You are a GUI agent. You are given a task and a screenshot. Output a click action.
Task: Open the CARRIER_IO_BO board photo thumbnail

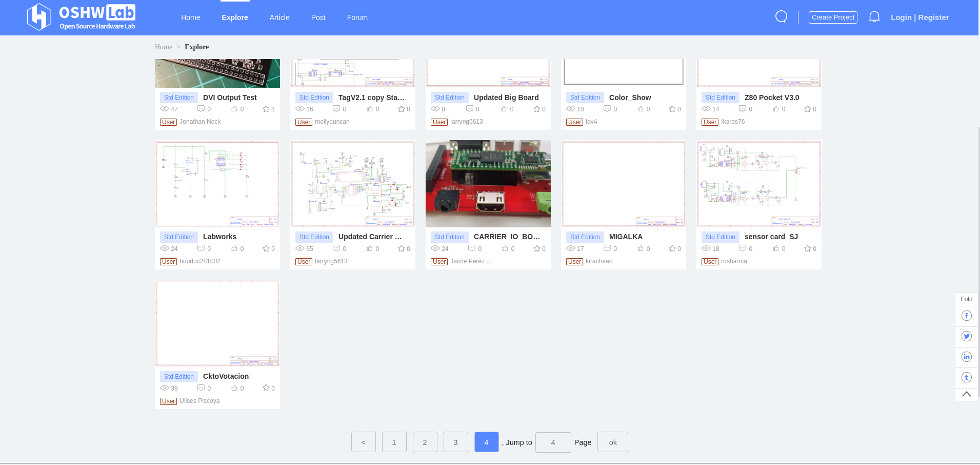(x=488, y=184)
